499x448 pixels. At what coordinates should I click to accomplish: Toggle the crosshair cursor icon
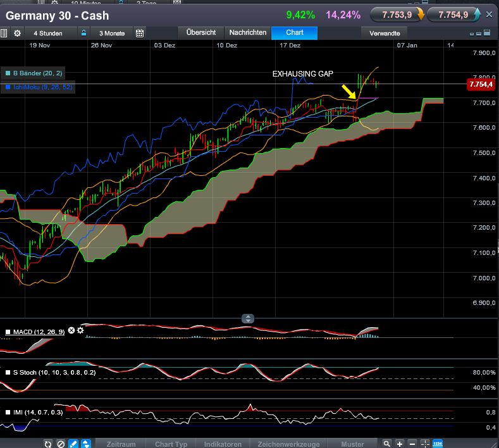425,444
